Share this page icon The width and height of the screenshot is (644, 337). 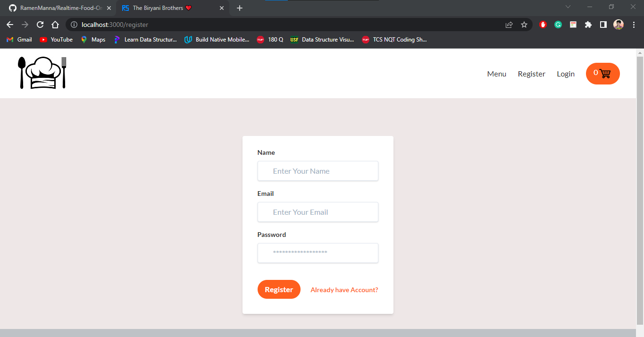click(x=509, y=25)
